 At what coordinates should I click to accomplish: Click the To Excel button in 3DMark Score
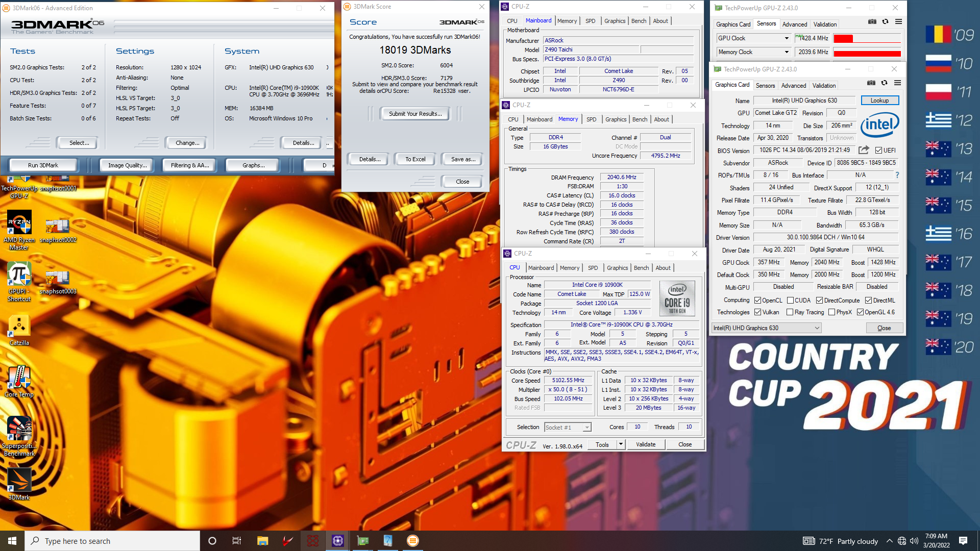point(415,159)
